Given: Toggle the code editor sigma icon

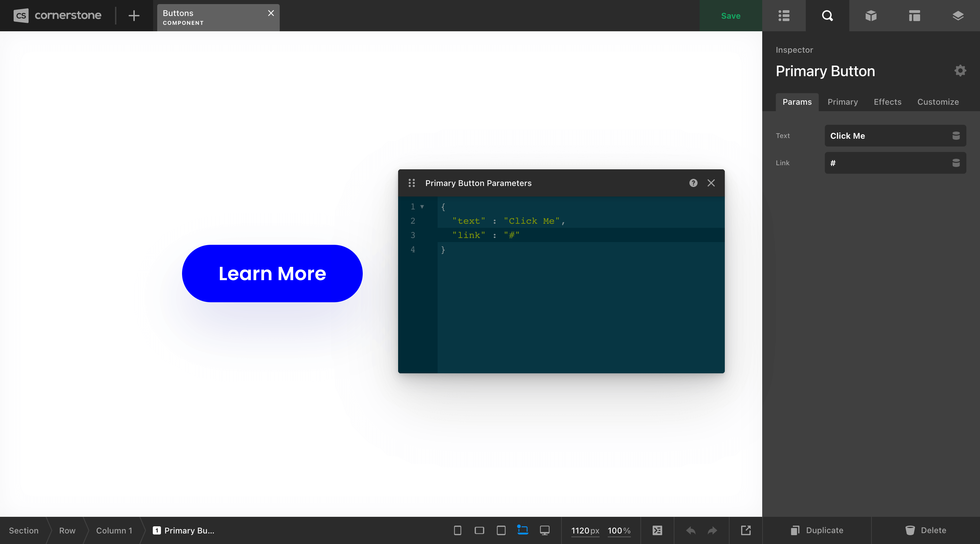Looking at the screenshot, I should pos(657,530).
